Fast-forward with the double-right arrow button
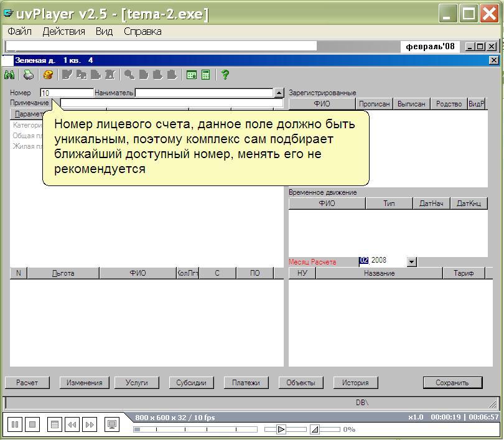Image resolution: width=504 pixels, height=440 pixels. (x=90, y=424)
